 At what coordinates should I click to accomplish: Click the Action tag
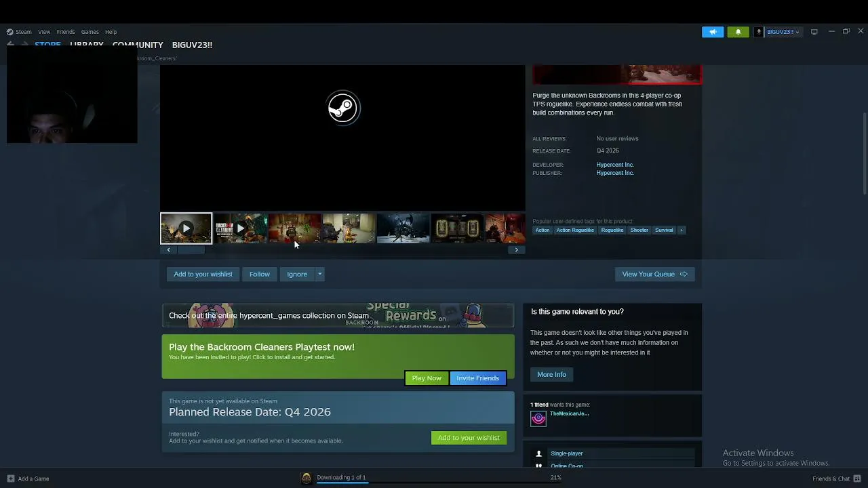542,230
